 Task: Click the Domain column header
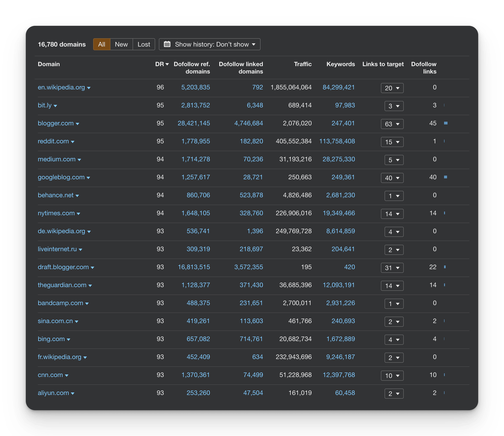(49, 64)
